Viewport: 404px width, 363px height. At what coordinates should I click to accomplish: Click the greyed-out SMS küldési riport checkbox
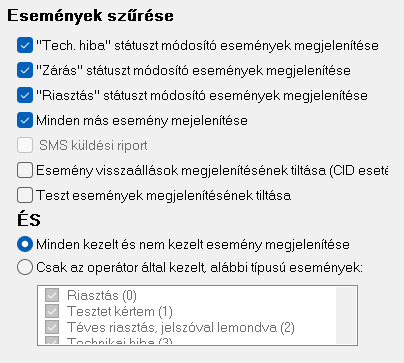[25, 145]
